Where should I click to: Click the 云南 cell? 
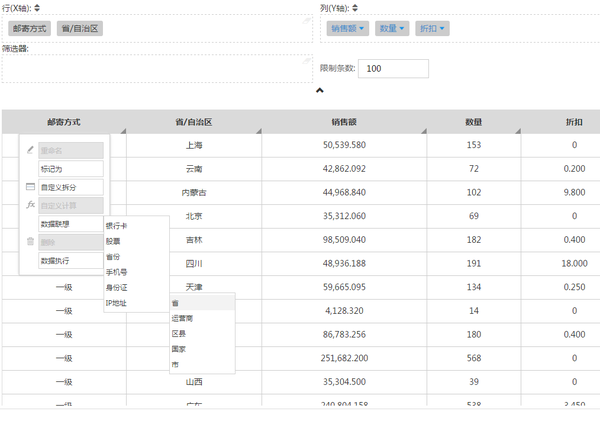point(194,169)
